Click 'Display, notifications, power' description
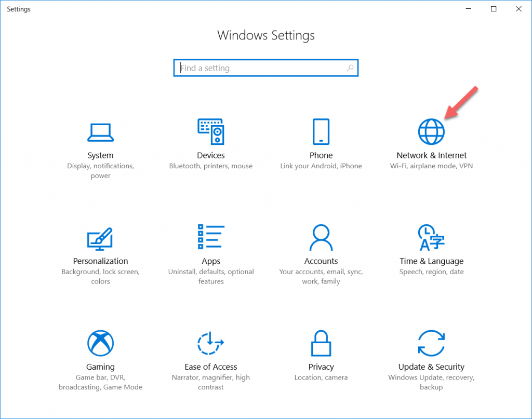 [100, 171]
